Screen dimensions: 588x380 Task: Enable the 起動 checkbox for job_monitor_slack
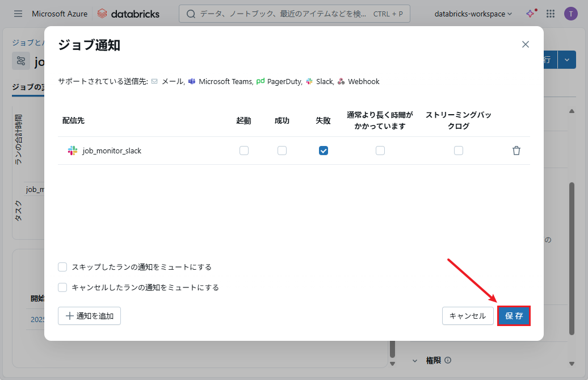pos(244,151)
